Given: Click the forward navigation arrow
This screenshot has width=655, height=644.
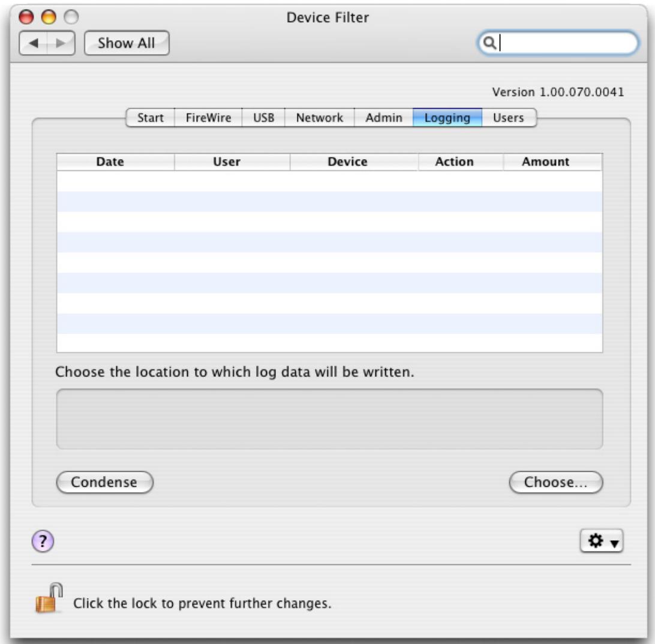Looking at the screenshot, I should [61, 43].
